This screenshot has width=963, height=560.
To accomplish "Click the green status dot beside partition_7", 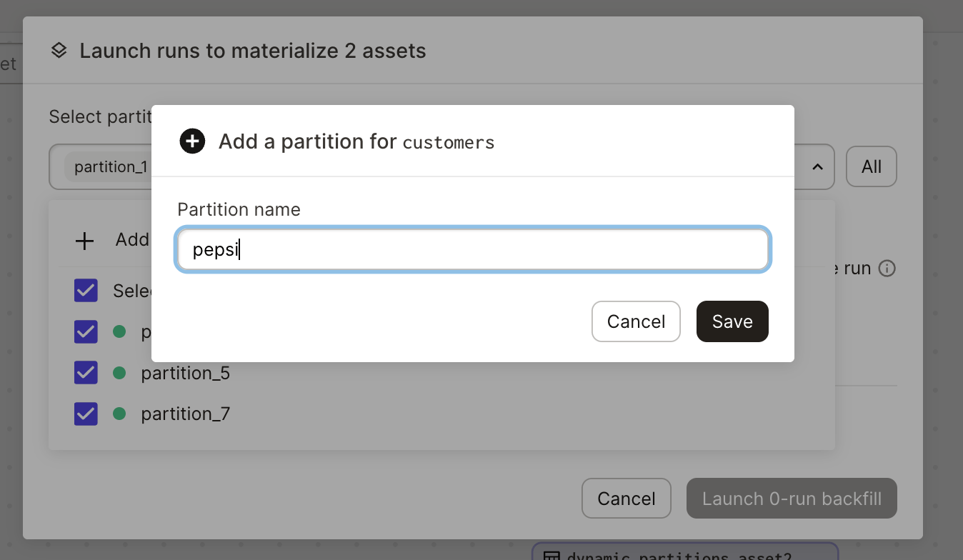I will [119, 414].
